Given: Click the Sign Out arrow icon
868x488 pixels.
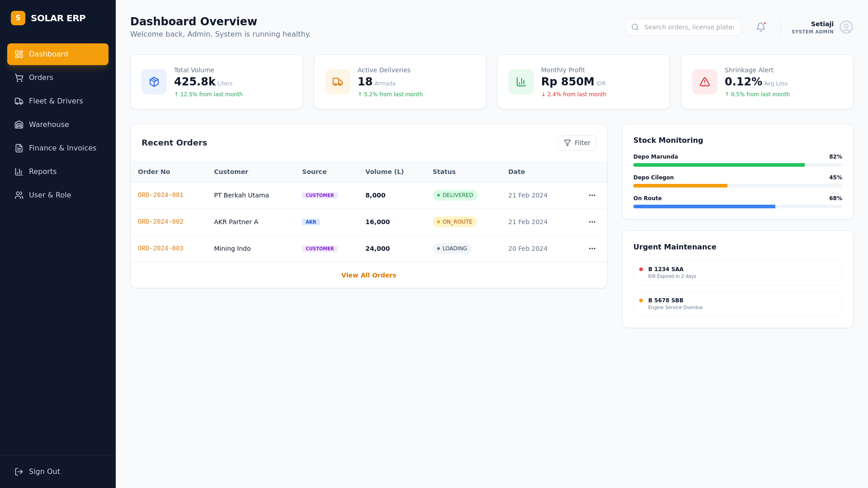Looking at the screenshot, I should pyautogui.click(x=19, y=472).
